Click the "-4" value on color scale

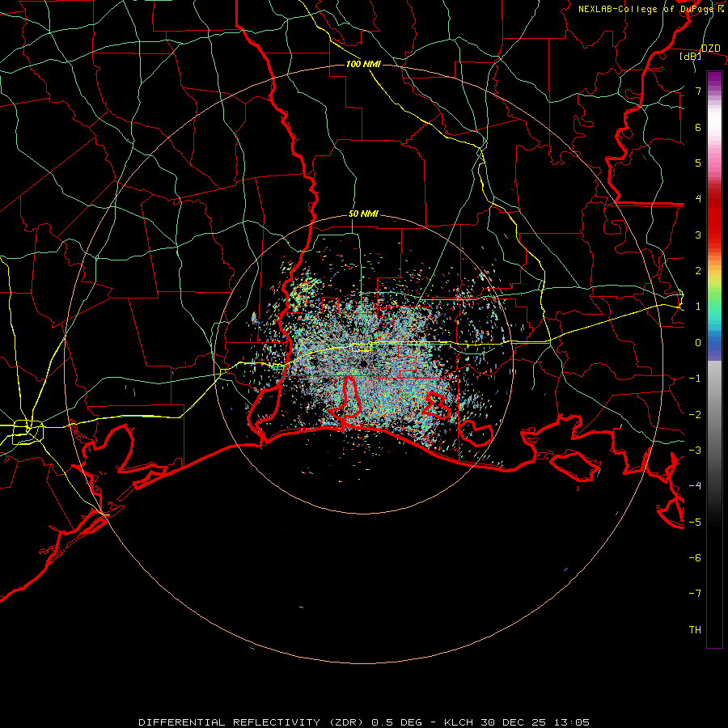pyautogui.click(x=695, y=486)
